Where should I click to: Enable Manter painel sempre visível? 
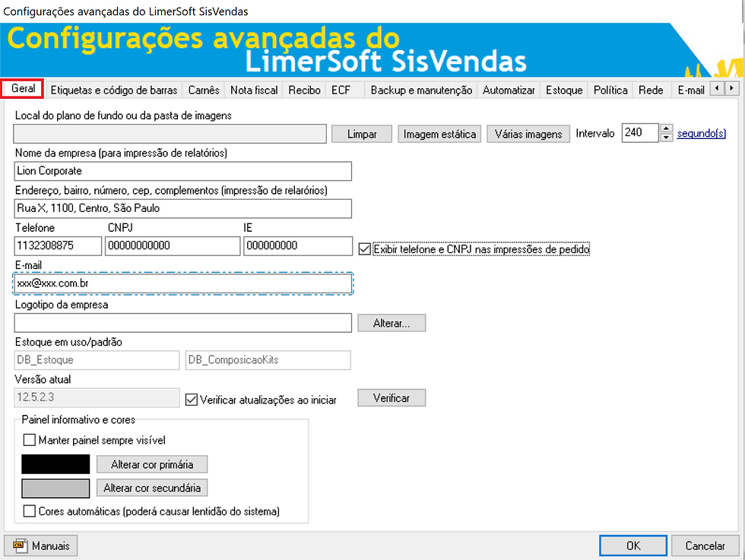click(x=30, y=440)
